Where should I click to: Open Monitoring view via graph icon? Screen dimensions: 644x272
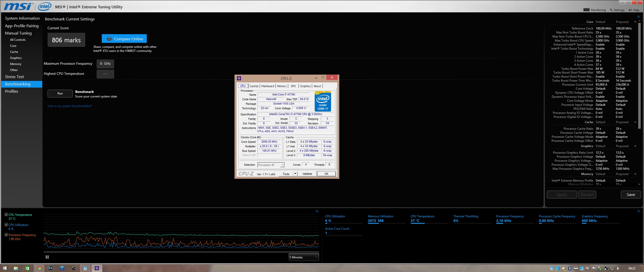coord(586,10)
